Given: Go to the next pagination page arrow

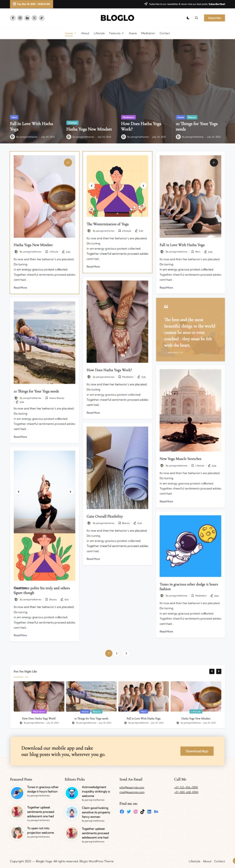Looking at the screenshot, I should pyautogui.click(x=126, y=653).
